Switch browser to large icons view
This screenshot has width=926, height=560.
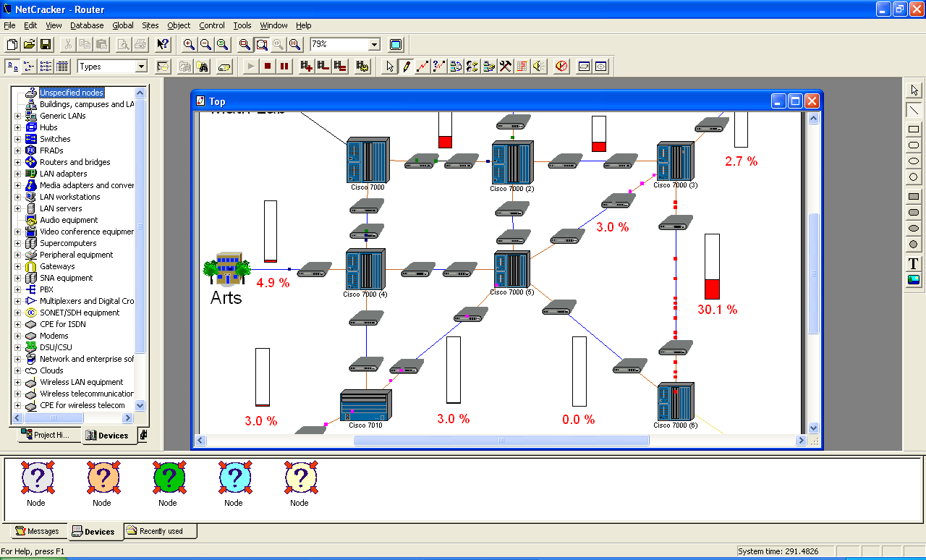[12, 67]
